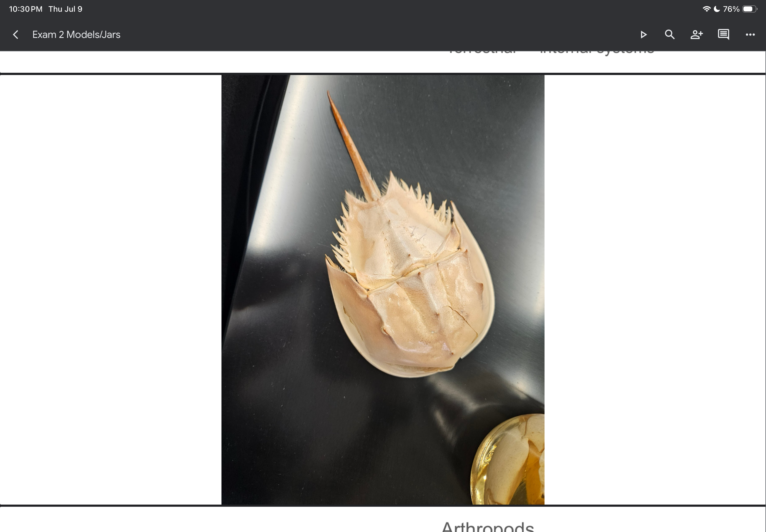Select the 'Arthropods' text on the next slide
This screenshot has height=532, width=766.
(x=488, y=526)
